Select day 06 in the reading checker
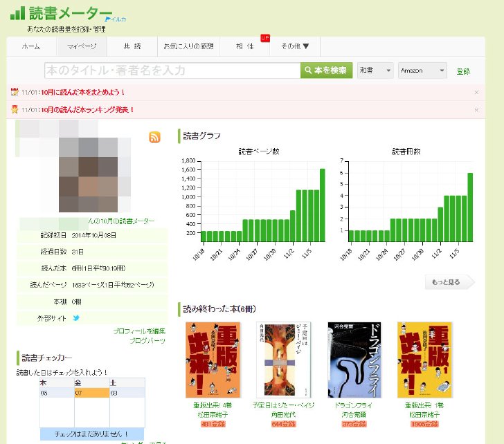The width and height of the screenshot is (504, 444). (57, 393)
